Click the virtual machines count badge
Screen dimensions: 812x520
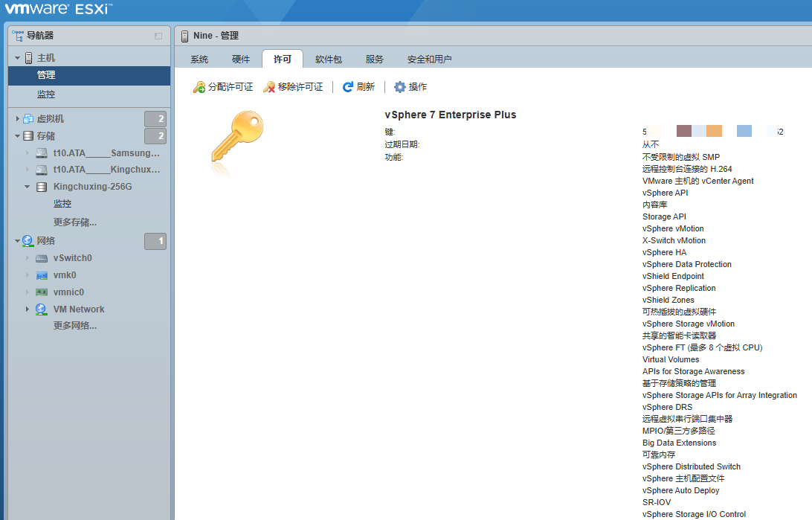coord(155,118)
